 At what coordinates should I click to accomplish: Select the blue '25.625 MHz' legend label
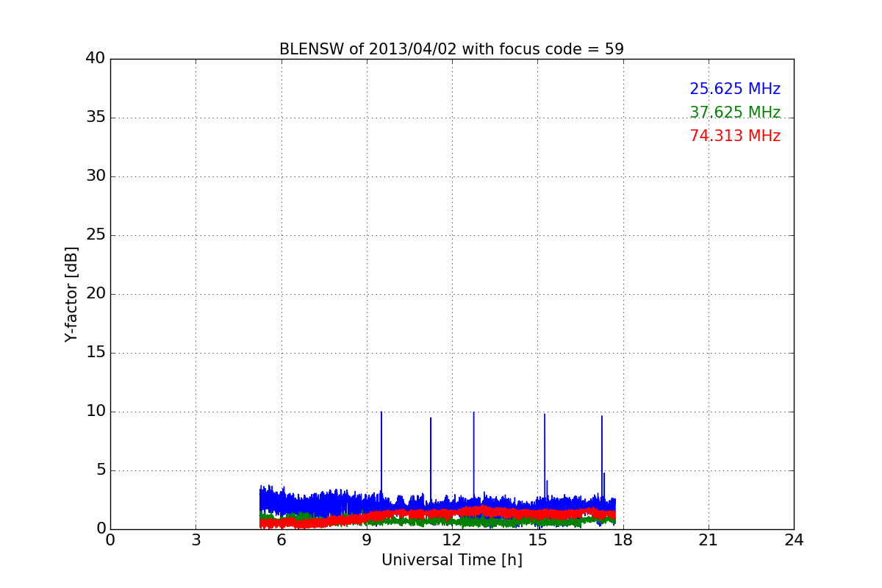point(735,89)
